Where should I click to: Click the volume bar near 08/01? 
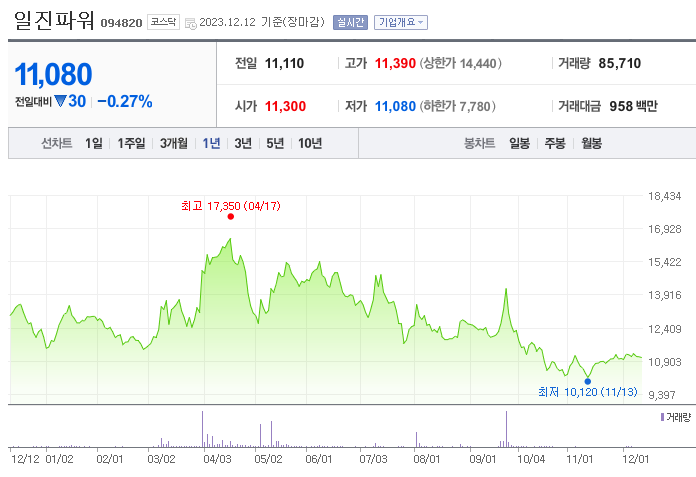point(416,439)
